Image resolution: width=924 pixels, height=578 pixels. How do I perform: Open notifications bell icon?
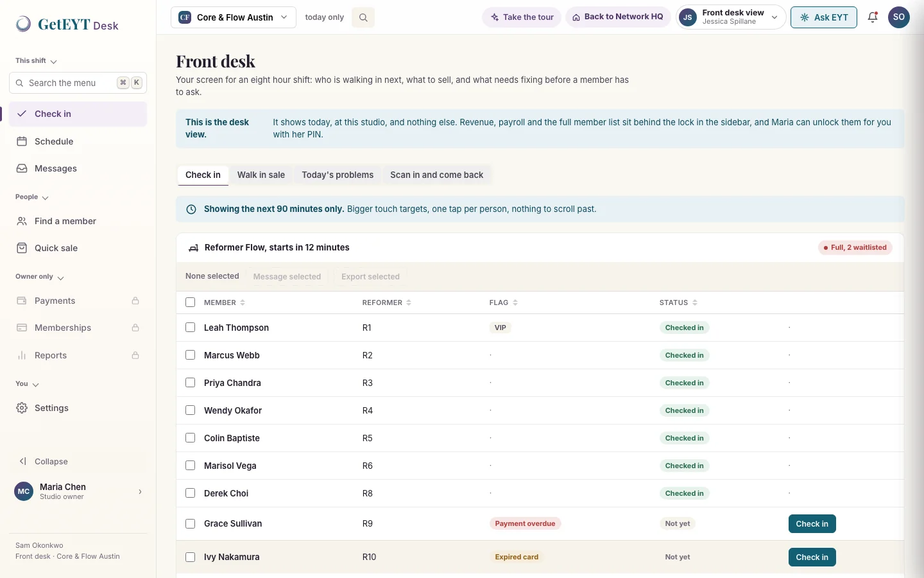(873, 17)
